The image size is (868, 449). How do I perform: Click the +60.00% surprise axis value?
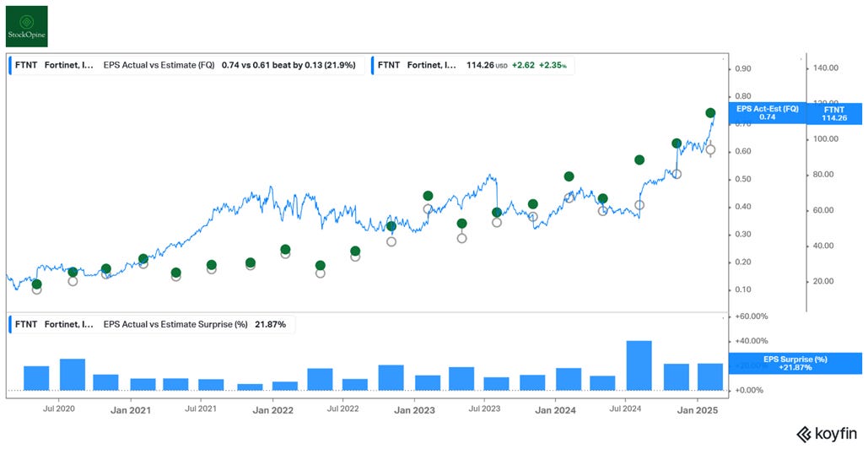(752, 316)
